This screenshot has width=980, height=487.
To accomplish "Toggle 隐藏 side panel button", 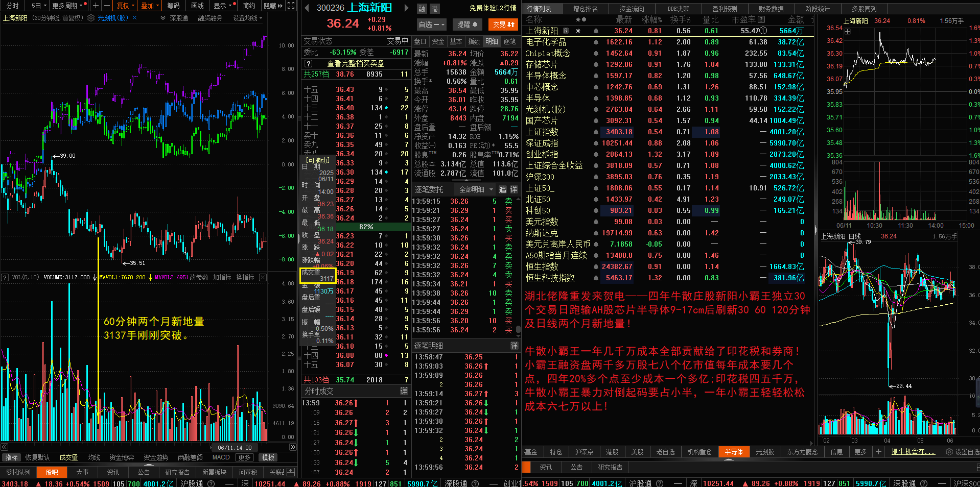I will click(x=273, y=6).
